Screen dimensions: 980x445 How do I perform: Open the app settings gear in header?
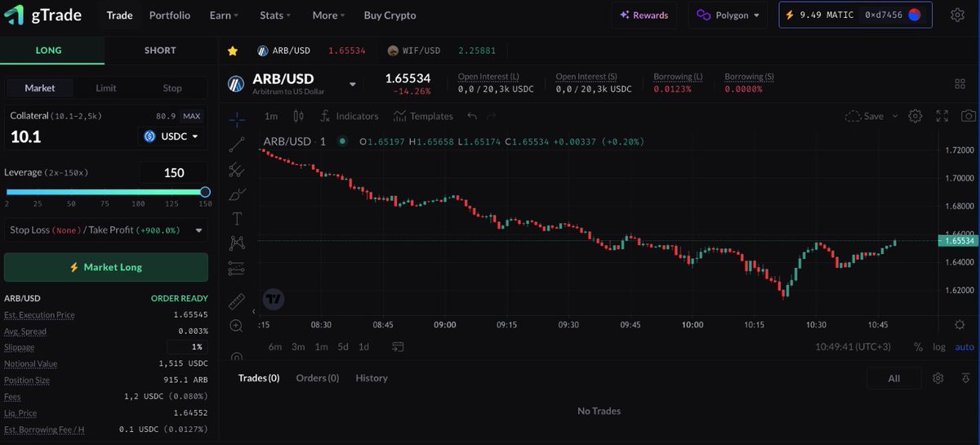[x=958, y=15]
